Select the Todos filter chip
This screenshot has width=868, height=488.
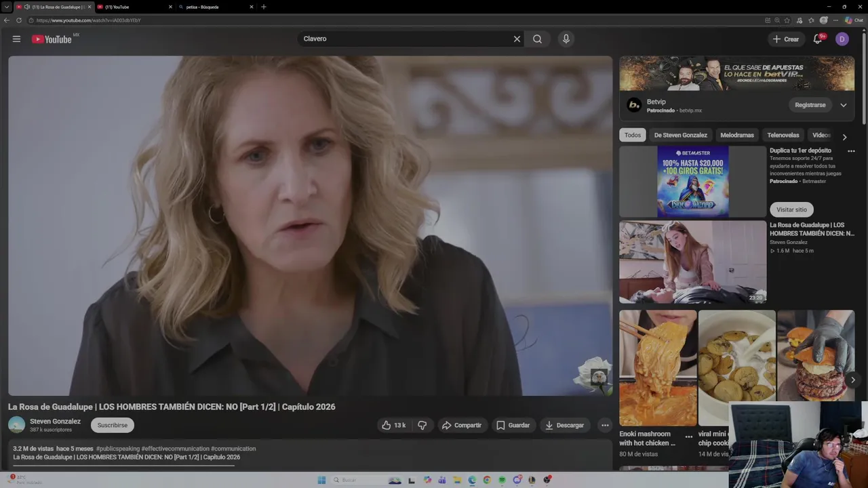click(633, 135)
